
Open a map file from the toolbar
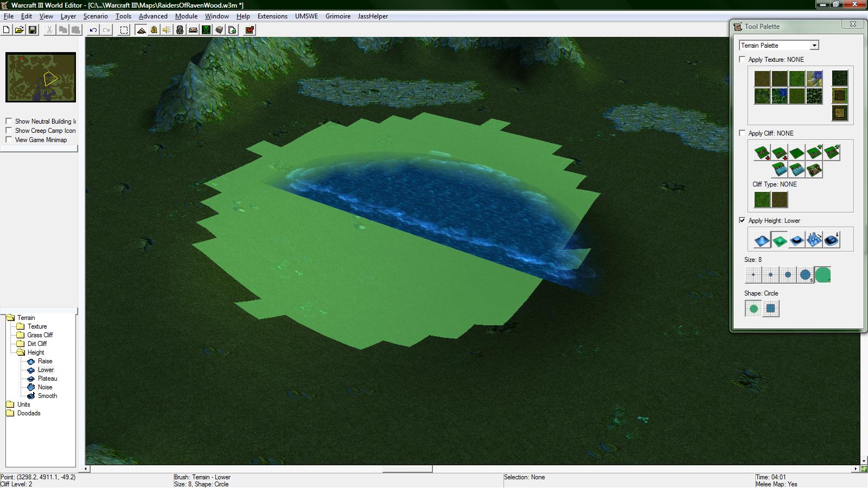click(19, 30)
